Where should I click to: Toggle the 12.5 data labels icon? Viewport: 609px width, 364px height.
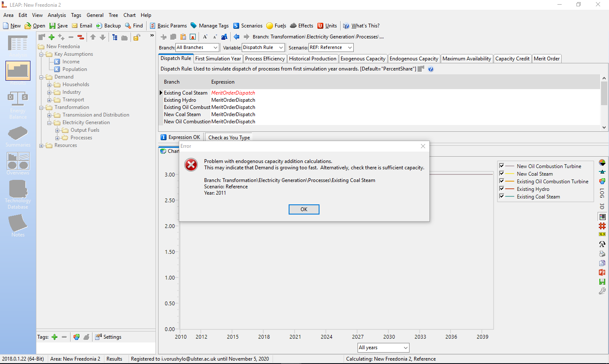point(602,234)
